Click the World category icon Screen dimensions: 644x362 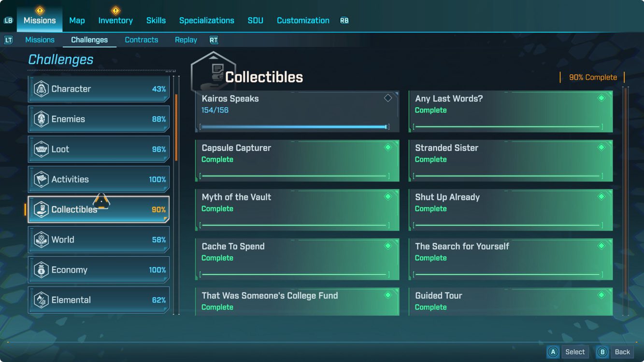coord(41,240)
